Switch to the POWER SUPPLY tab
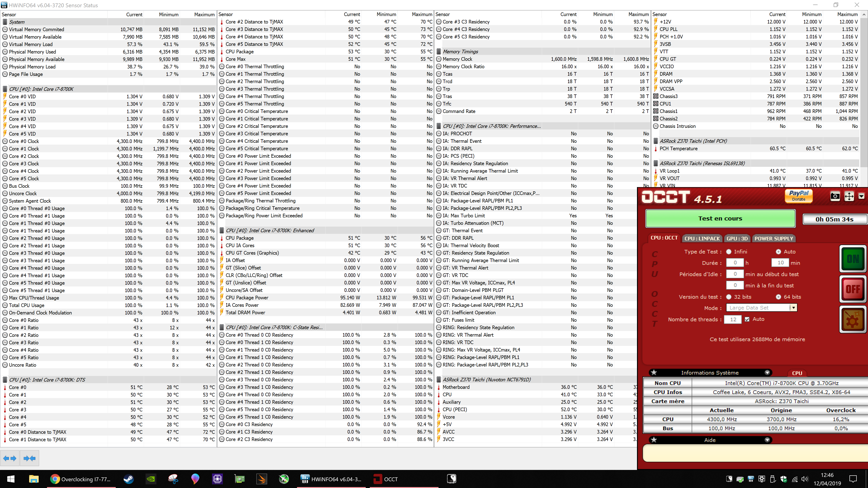Viewport: 868px width, 488px height. [x=774, y=238]
